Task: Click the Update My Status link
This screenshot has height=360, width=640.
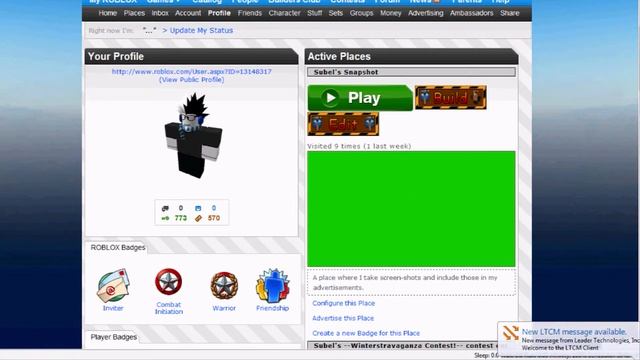Action: point(201,31)
